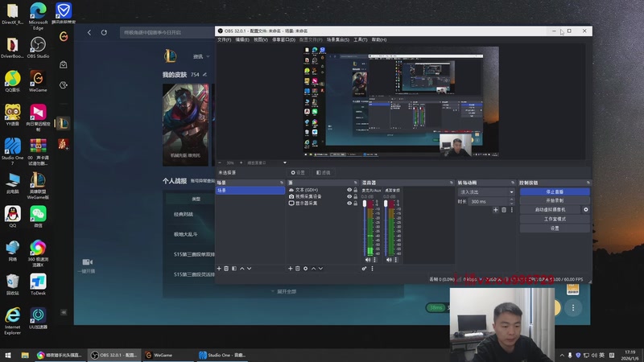Open the 工具(T) menu
644x362 pixels.
(360, 39)
